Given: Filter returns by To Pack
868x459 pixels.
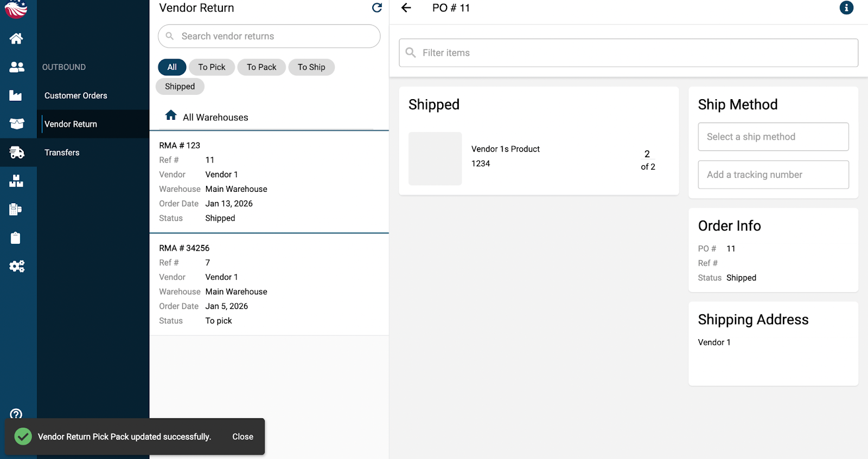Looking at the screenshot, I should (x=261, y=67).
